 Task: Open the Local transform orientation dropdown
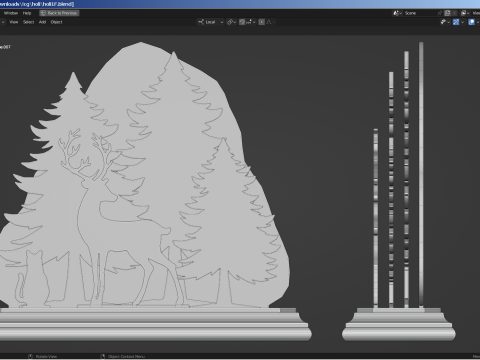210,22
